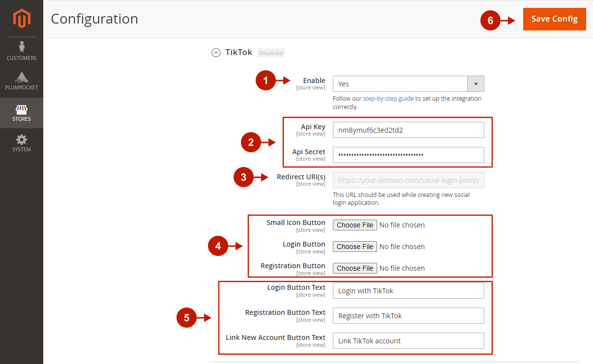Image resolution: width=593 pixels, height=364 pixels.
Task: Open the Magento logo home icon
Action: [22, 19]
